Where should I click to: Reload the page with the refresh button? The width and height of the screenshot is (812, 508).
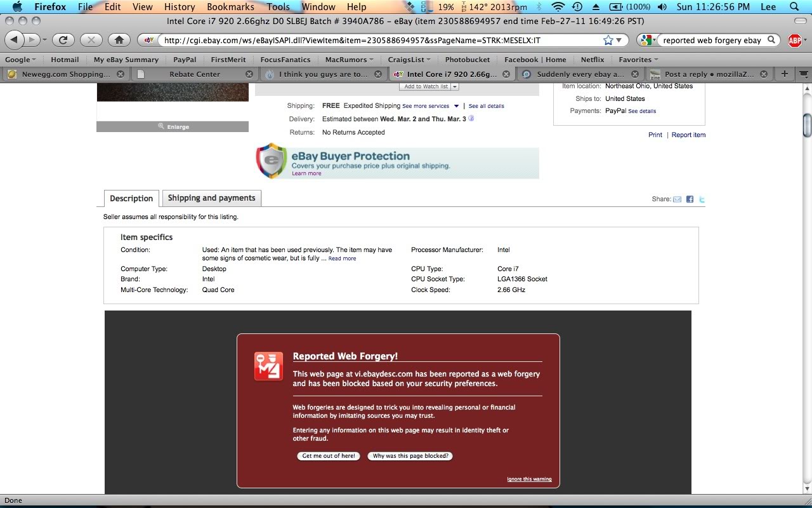click(x=63, y=40)
